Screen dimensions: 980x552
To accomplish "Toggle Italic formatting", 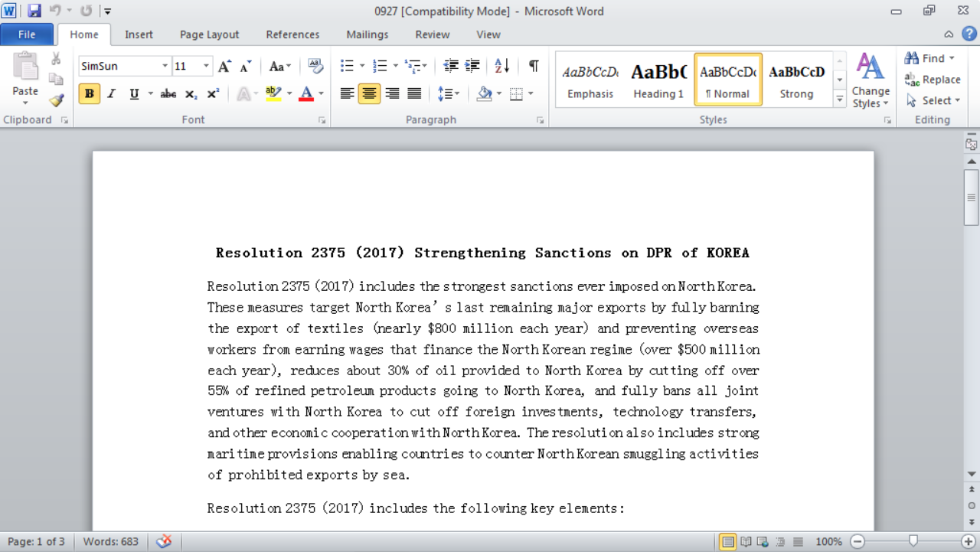I will (112, 93).
